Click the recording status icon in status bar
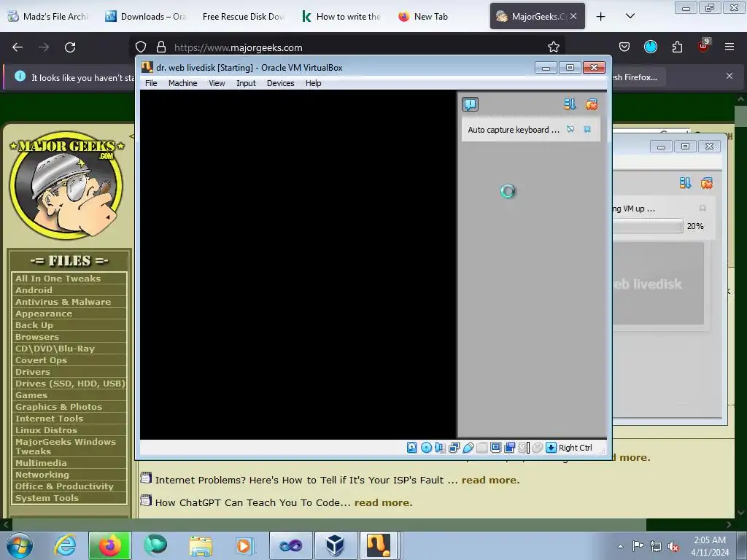The height and width of the screenshot is (560, 747). (510, 448)
